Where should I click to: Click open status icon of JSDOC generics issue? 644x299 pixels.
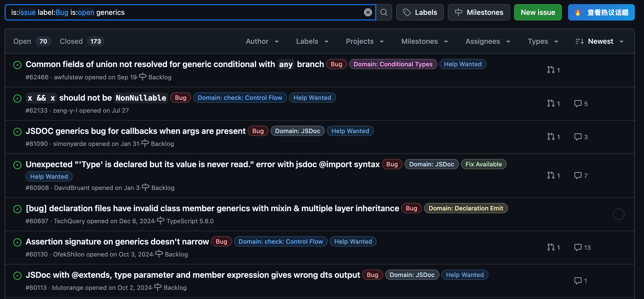pos(17,132)
